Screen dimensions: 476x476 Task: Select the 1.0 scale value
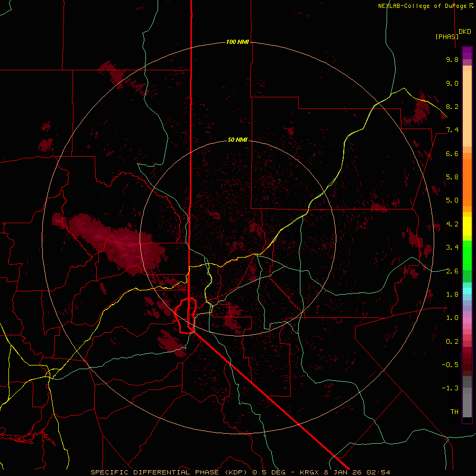point(452,318)
